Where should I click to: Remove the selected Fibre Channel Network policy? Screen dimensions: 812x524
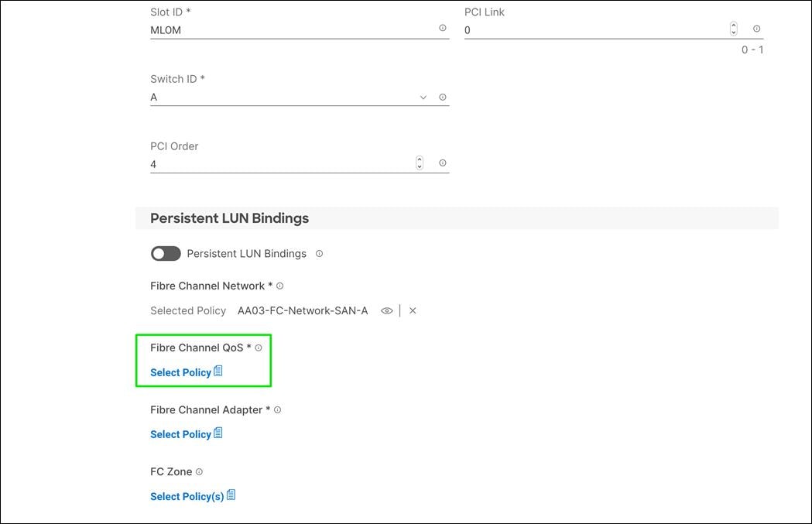413,310
